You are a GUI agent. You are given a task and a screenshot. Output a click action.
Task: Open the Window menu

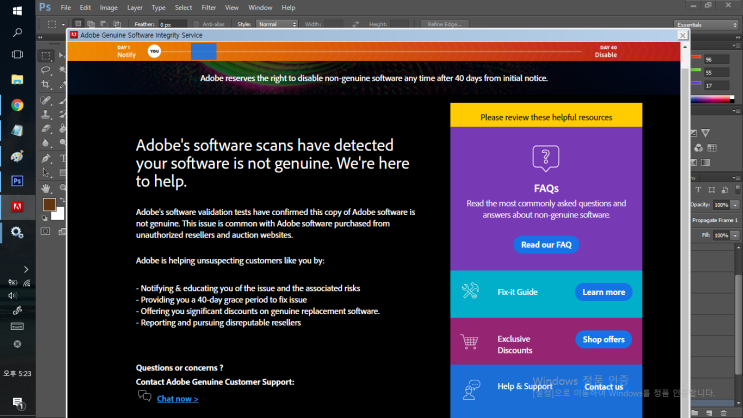(x=260, y=8)
